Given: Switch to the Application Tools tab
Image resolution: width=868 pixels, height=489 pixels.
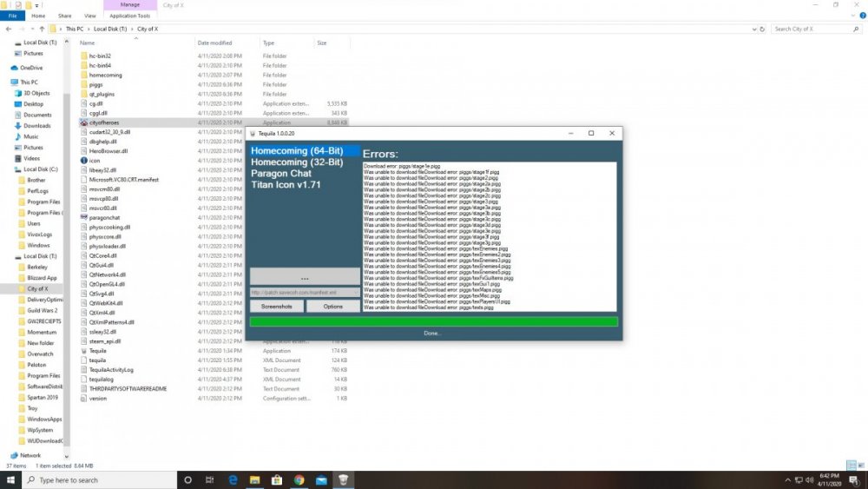Looking at the screenshot, I should 129,16.
